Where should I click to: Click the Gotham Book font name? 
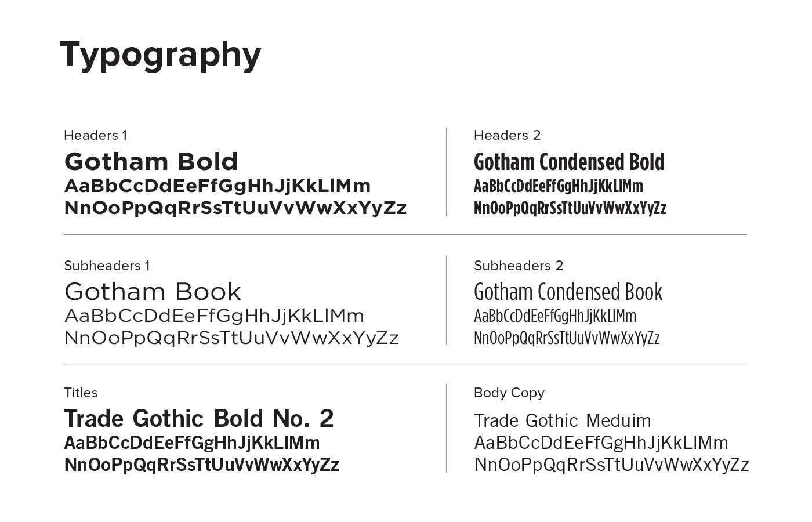tap(153, 292)
